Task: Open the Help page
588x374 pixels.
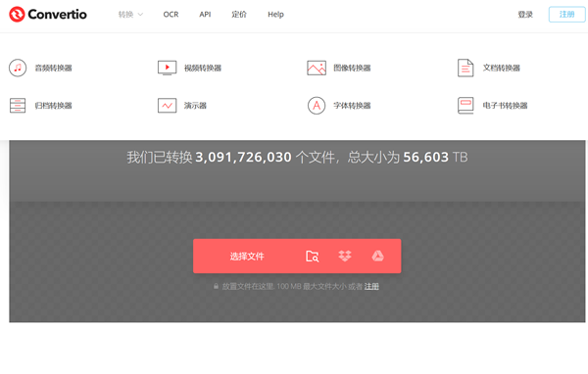Action: (x=275, y=15)
